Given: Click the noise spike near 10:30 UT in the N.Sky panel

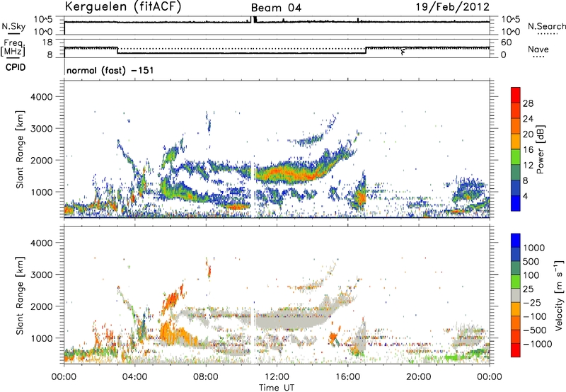Looking at the screenshot, I should (x=253, y=19).
